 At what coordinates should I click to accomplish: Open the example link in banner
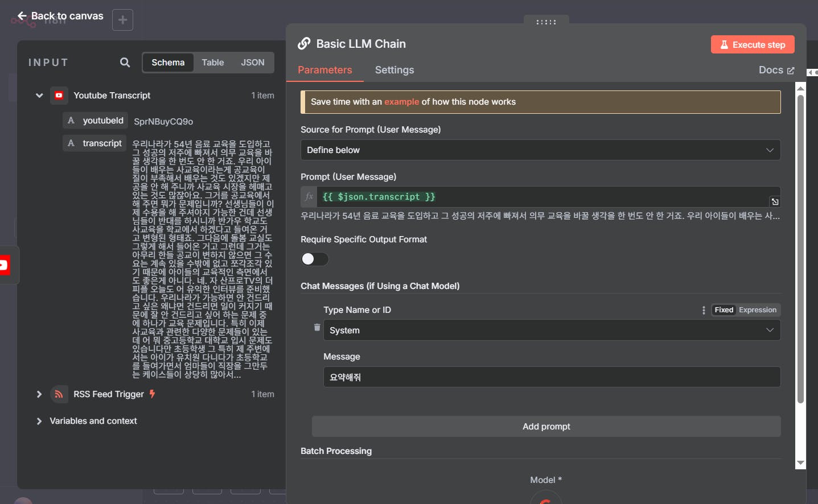click(x=401, y=102)
